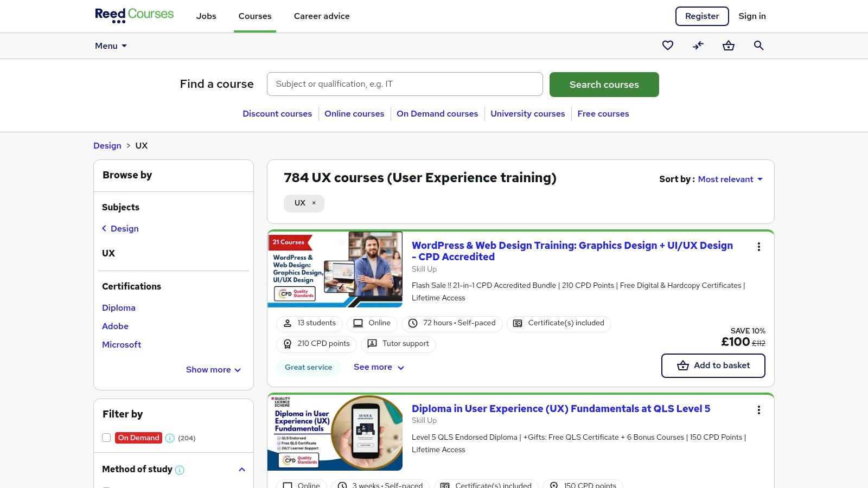Open the shopping basket icon
Screen dimensions: 868x488
[729, 46]
